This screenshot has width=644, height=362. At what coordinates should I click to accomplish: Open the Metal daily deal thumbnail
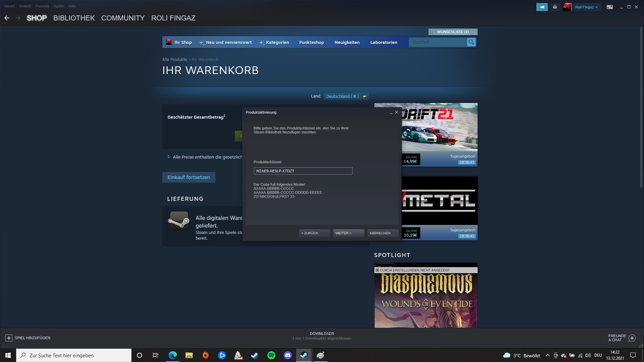439,201
